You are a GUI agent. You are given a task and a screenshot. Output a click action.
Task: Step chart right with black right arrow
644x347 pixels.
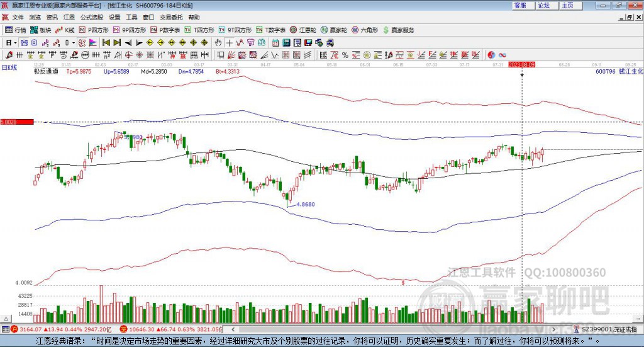click(x=139, y=43)
